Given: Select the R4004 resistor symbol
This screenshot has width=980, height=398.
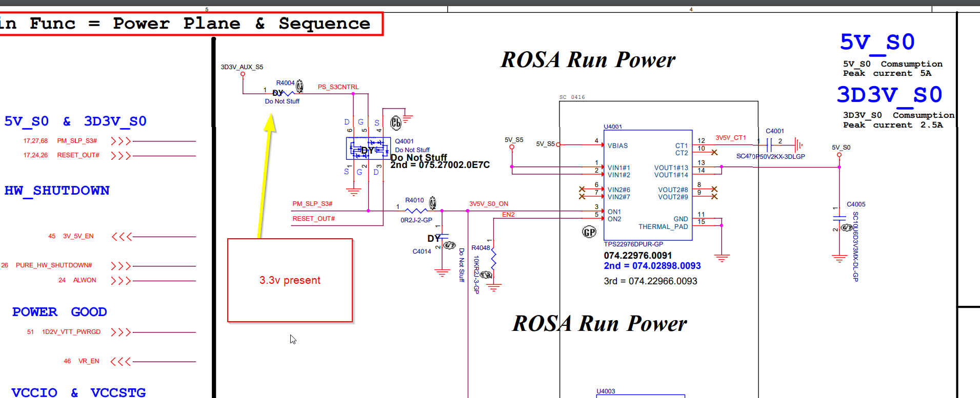Looking at the screenshot, I should click(289, 93).
